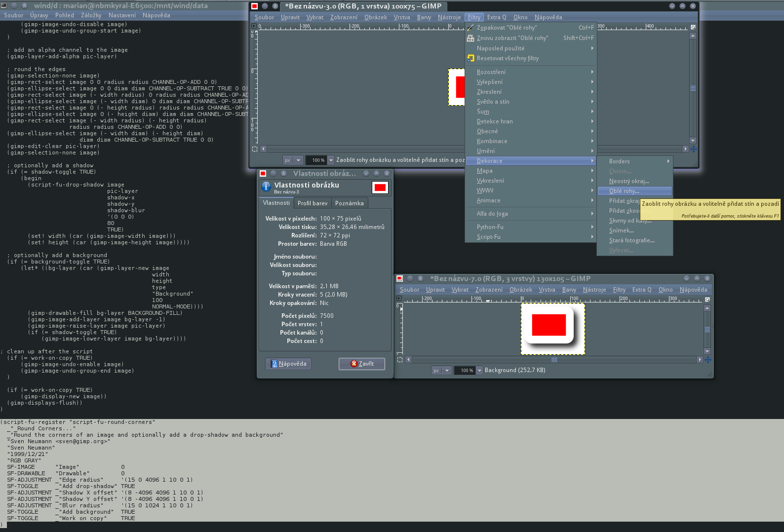Choose Neostrý okraj... from Dekorace submenu
This screenshot has height=532, width=784.
click(x=634, y=181)
